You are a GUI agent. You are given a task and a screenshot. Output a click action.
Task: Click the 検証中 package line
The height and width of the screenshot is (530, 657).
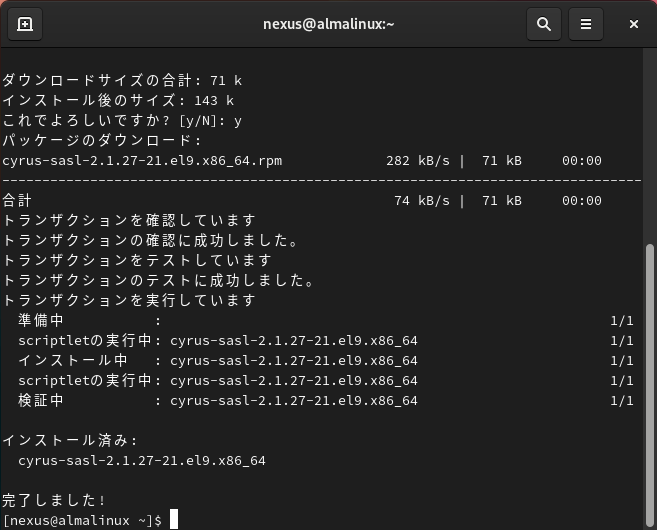coord(217,400)
